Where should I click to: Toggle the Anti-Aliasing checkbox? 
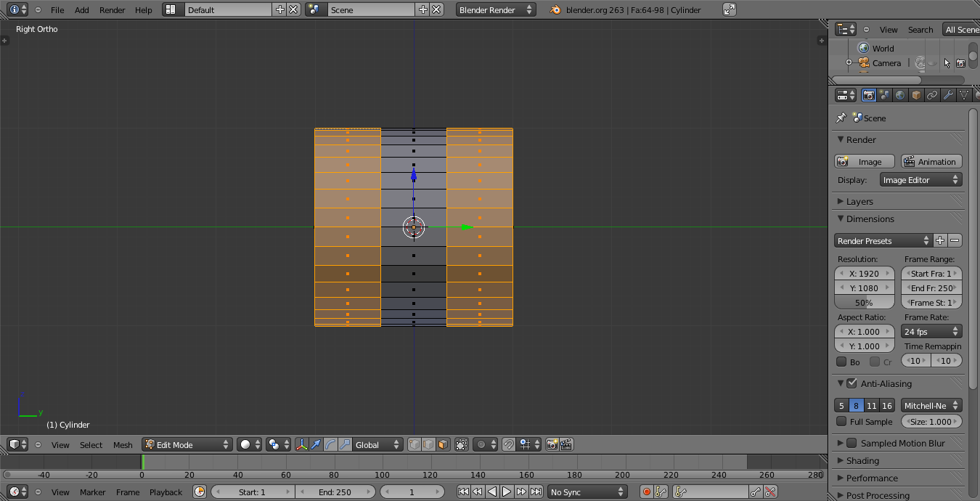pos(852,383)
